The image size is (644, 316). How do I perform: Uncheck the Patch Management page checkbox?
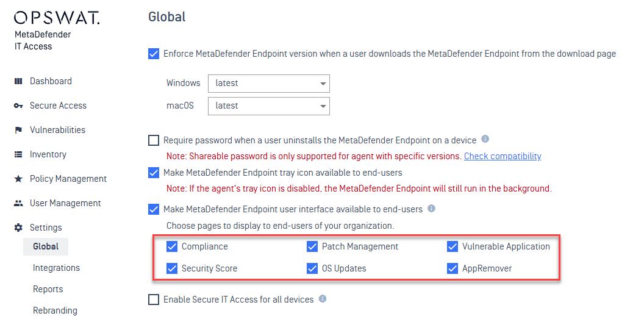pos(312,246)
